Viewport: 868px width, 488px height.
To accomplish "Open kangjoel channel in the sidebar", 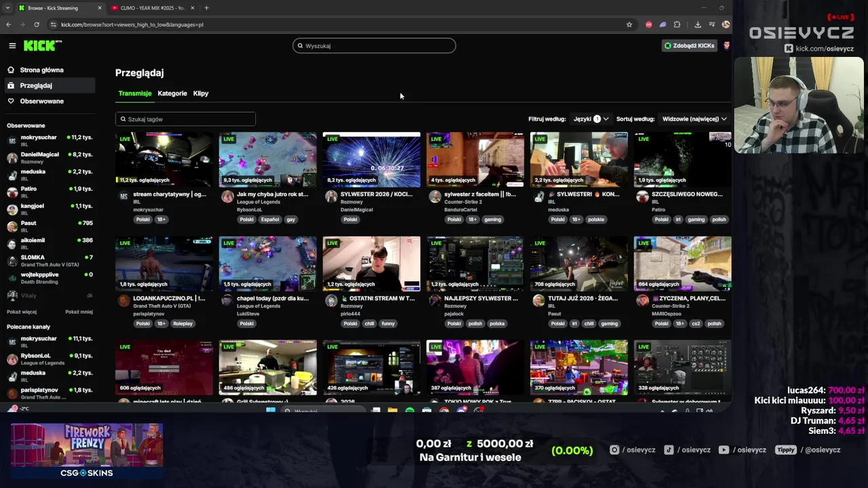I will point(49,209).
